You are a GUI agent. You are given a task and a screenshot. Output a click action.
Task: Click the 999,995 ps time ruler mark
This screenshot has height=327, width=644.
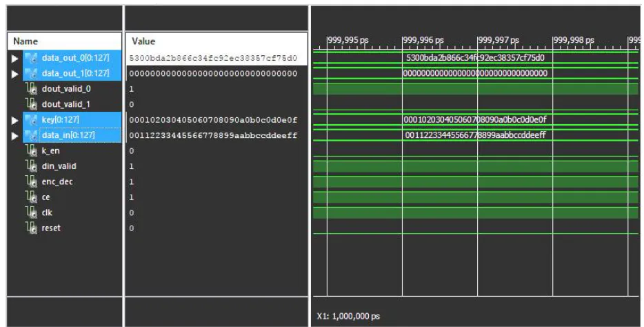pyautogui.click(x=348, y=40)
